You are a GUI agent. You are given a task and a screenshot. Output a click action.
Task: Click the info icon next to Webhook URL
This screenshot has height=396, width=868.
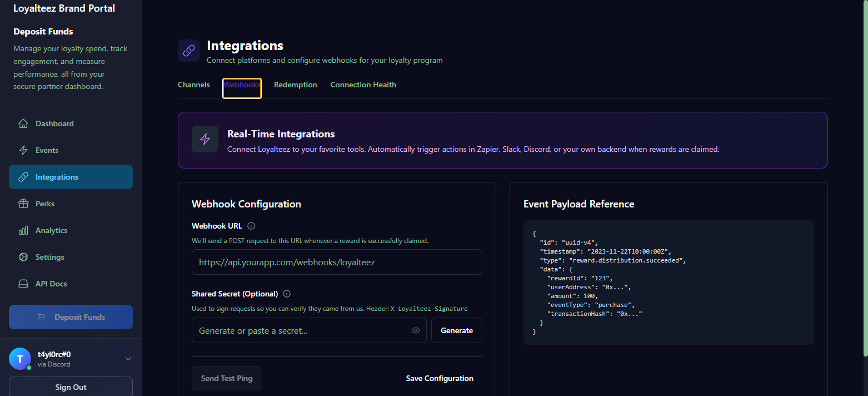pos(251,226)
